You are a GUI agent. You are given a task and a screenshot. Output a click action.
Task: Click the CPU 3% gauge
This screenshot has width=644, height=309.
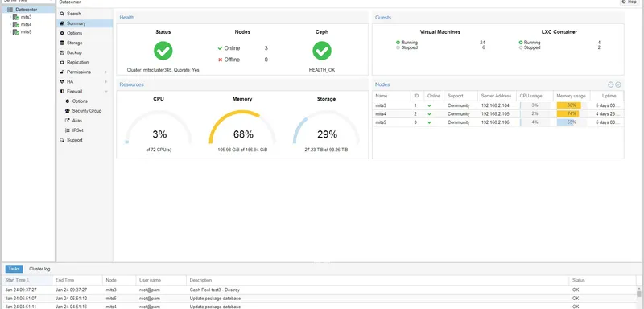pyautogui.click(x=159, y=128)
